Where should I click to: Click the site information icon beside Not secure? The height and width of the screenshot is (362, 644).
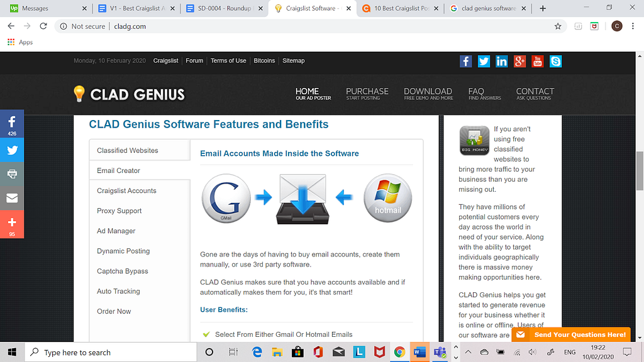pyautogui.click(x=64, y=26)
